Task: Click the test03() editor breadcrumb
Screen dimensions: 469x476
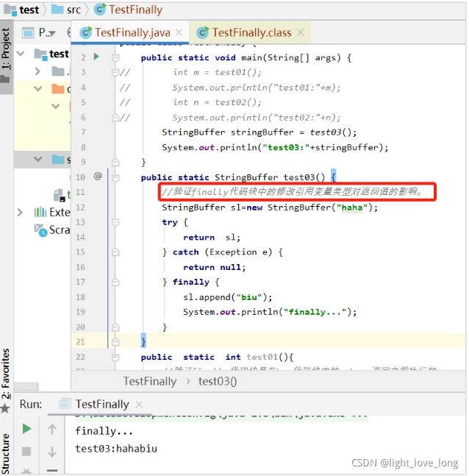Action: pyautogui.click(x=218, y=381)
